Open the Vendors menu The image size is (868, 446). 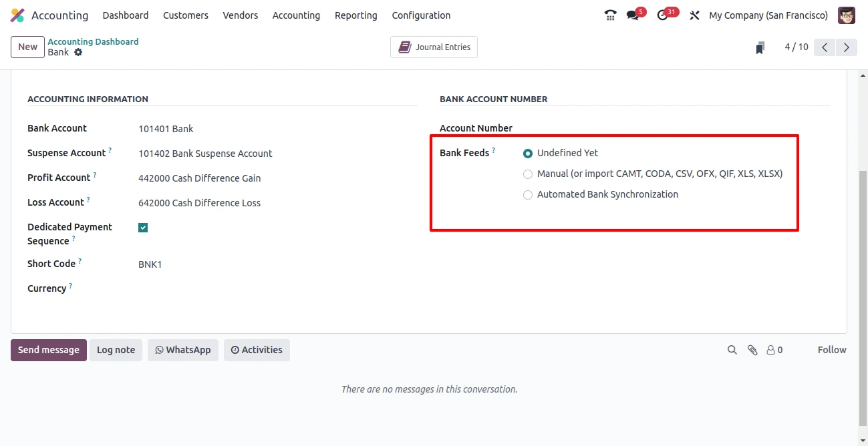pos(241,15)
